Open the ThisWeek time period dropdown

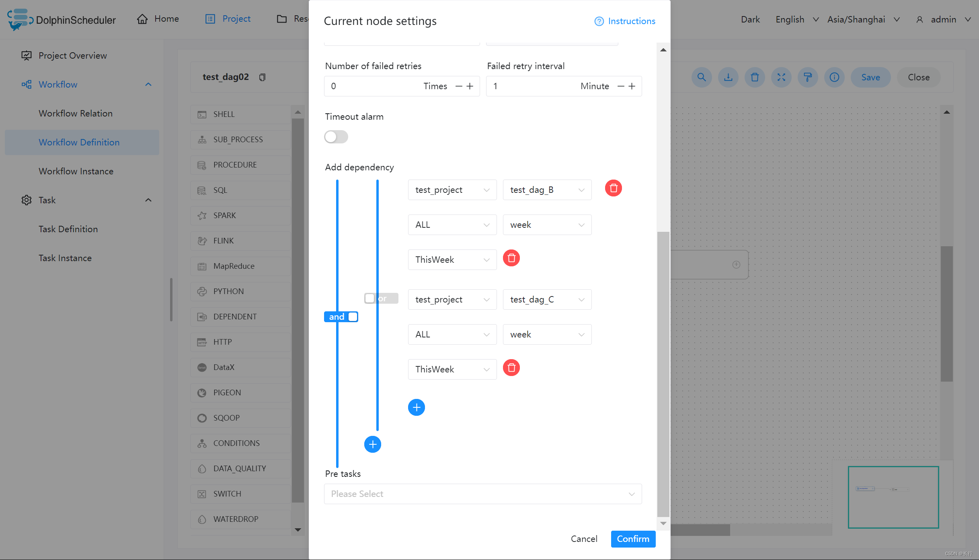click(451, 259)
